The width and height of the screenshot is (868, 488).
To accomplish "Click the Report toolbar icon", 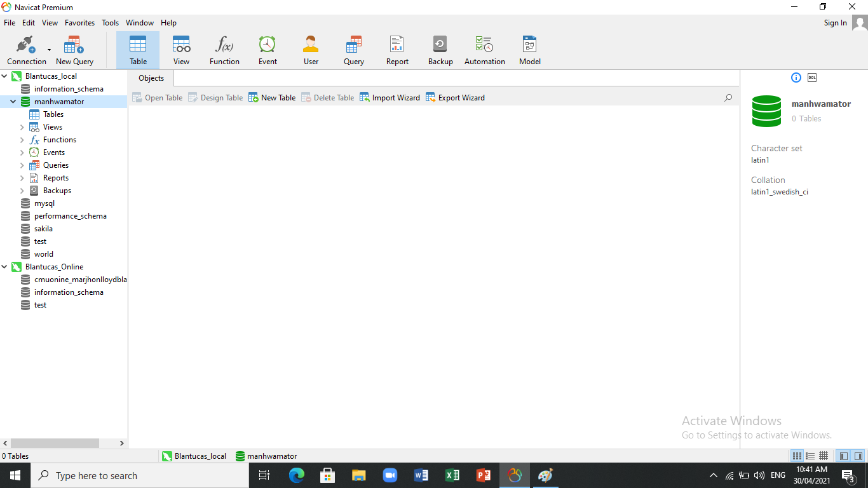I will (397, 51).
